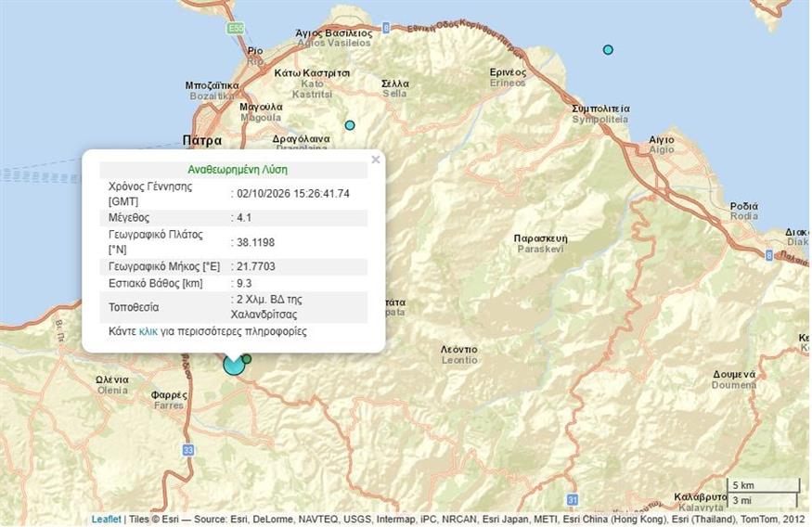Click the Φαρρές map label
This screenshot has height=527, width=812.
169,395
